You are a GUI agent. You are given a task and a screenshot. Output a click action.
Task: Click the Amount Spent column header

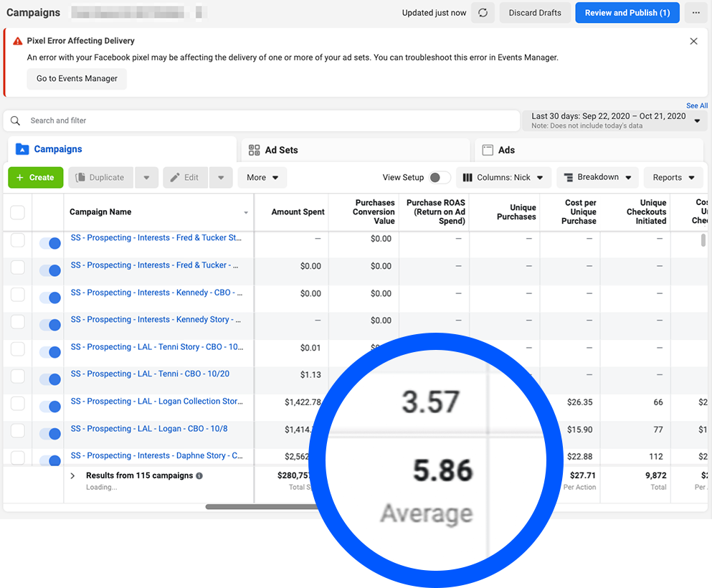click(298, 212)
